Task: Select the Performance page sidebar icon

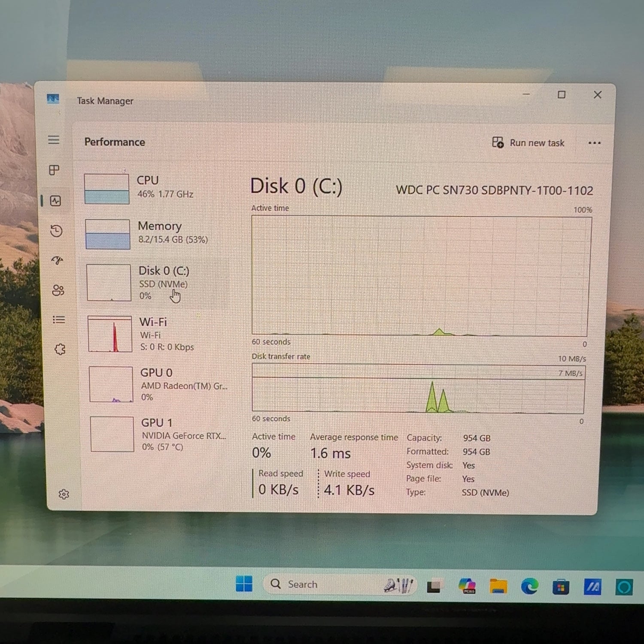Action: click(55, 201)
